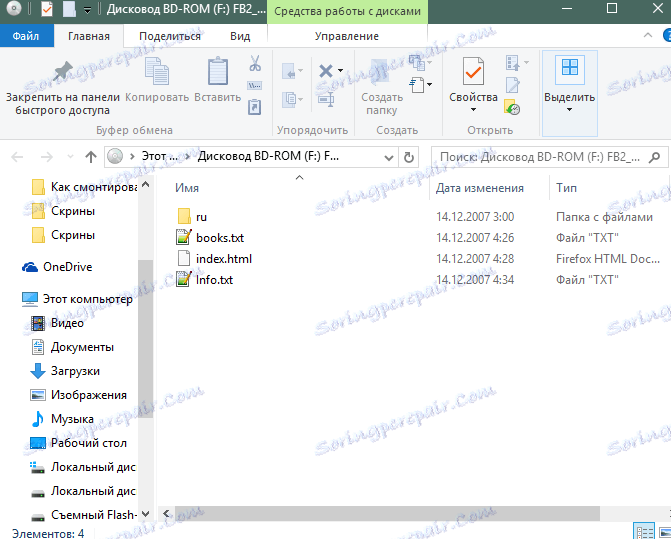Viewport: 671px width, 539px height.
Task: Click the Refresh icon beside address bar
Action: (x=409, y=158)
